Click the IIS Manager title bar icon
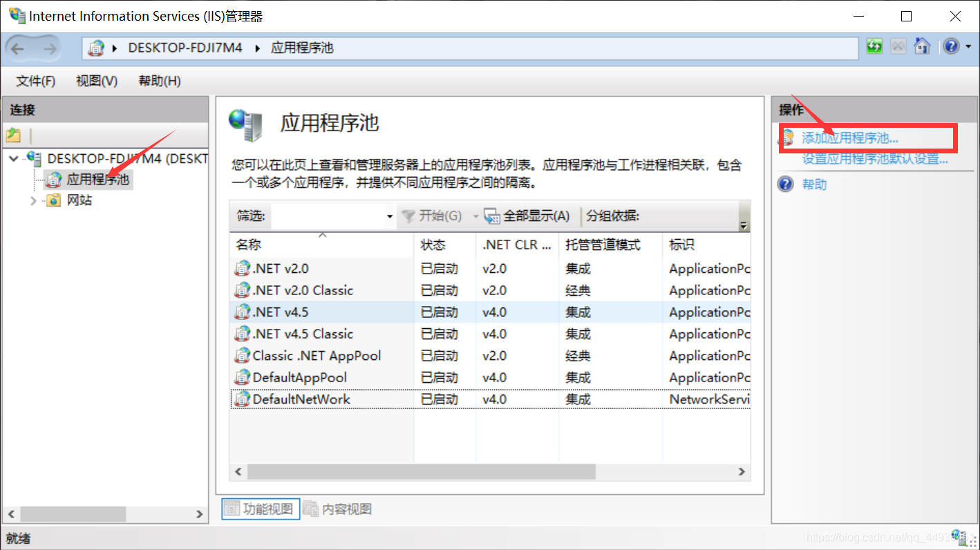 coord(17,16)
